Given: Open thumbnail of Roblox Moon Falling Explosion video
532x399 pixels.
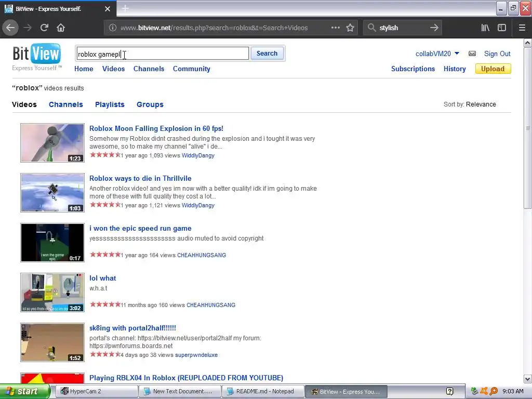Looking at the screenshot, I should (52, 143).
